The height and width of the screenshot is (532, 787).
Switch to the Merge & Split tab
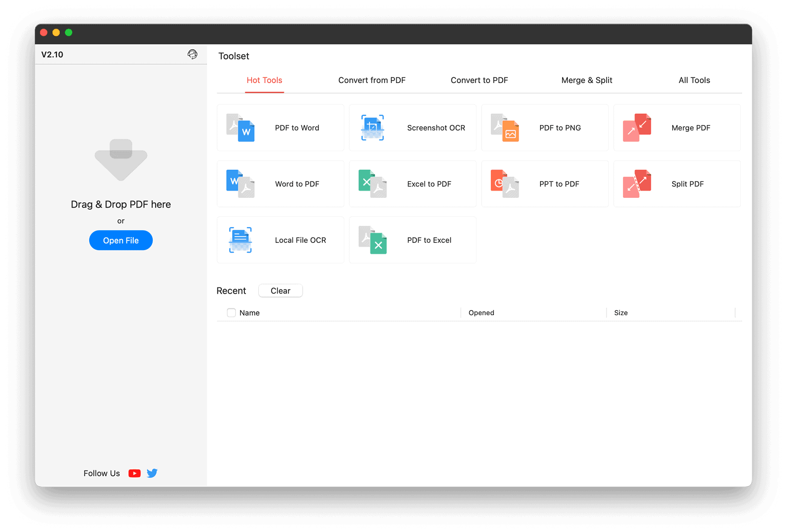(x=587, y=80)
